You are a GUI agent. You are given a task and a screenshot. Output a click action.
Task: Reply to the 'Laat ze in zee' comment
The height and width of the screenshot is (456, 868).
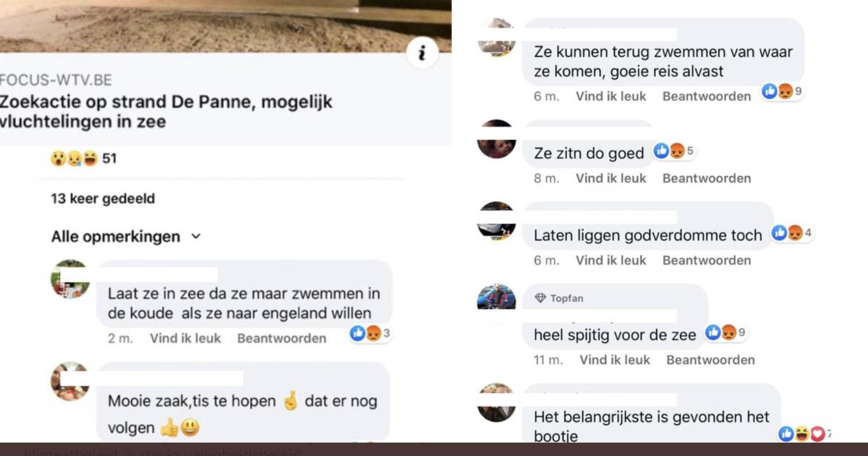[x=281, y=338]
